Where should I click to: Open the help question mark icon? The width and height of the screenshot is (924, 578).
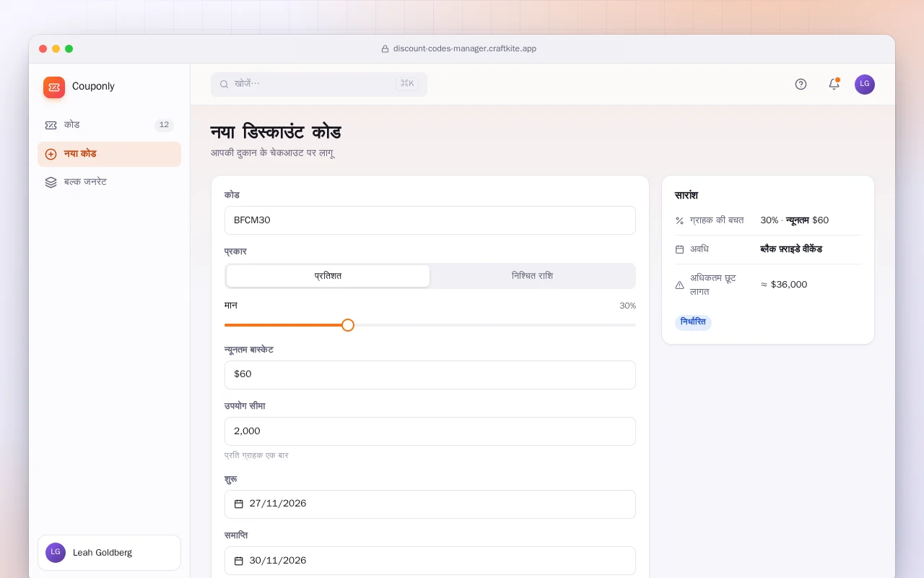point(801,85)
